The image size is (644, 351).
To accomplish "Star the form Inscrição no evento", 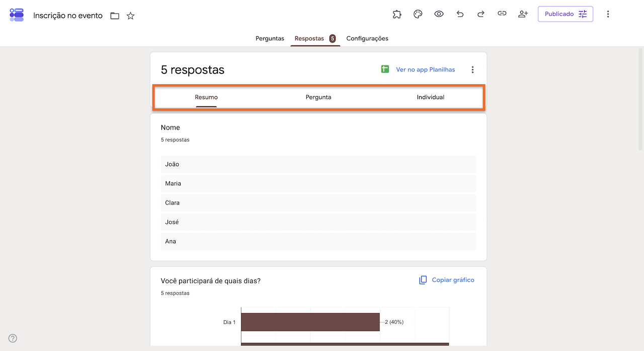I will pyautogui.click(x=130, y=16).
